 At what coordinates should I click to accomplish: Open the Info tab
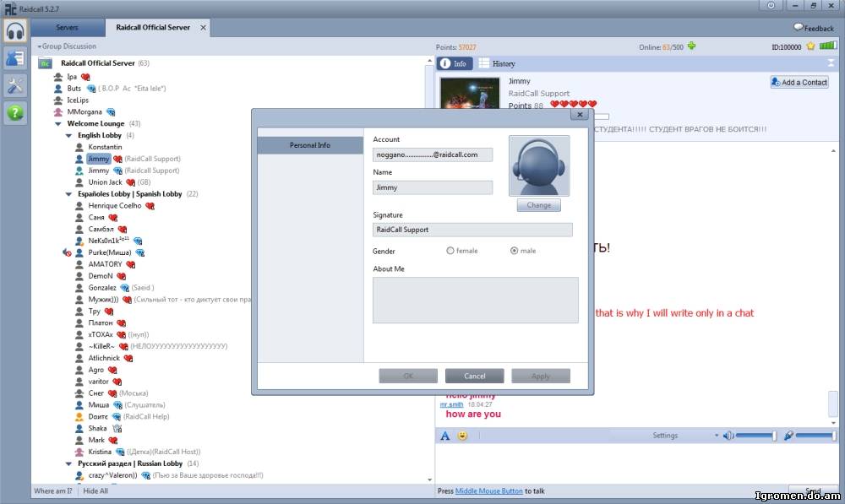455,63
